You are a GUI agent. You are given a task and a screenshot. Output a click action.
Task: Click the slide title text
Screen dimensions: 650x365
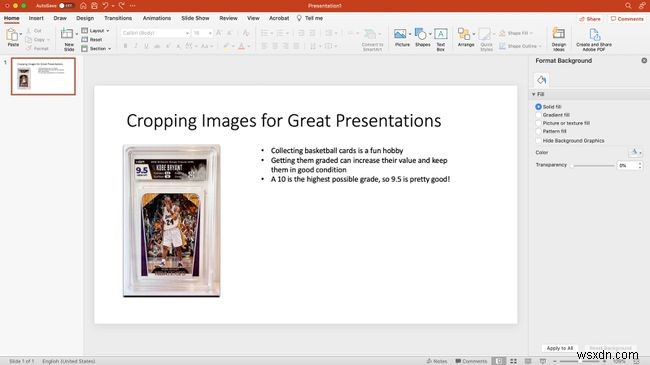pos(284,121)
